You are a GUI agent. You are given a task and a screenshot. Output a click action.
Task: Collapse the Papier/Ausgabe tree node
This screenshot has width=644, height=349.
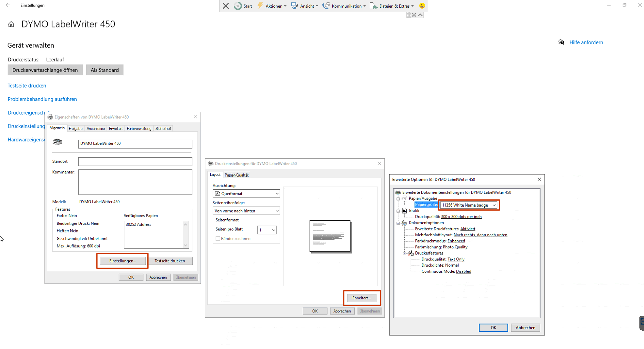[398, 199]
